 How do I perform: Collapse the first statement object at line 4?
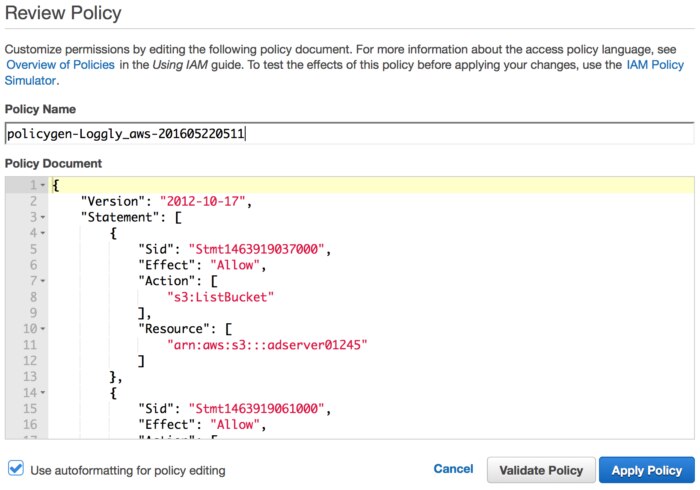(x=42, y=233)
